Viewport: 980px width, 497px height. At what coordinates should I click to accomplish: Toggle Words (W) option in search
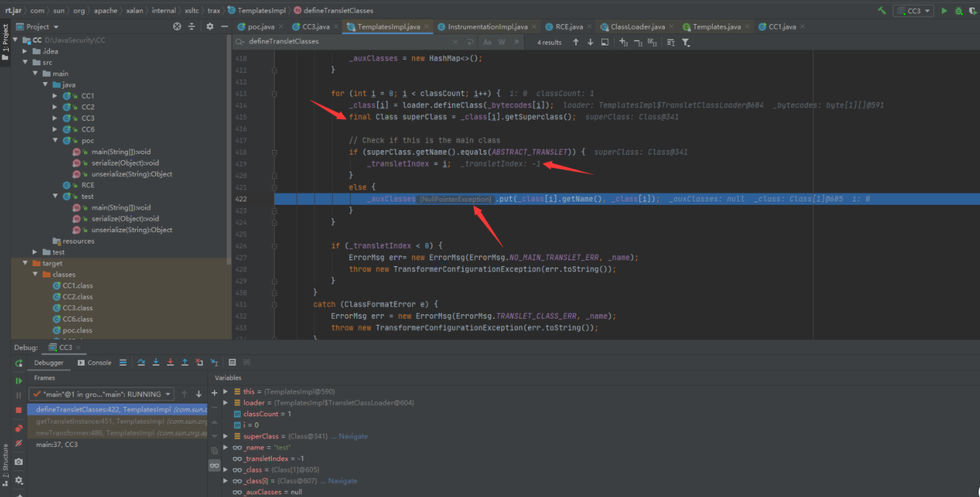pyautogui.click(x=501, y=42)
